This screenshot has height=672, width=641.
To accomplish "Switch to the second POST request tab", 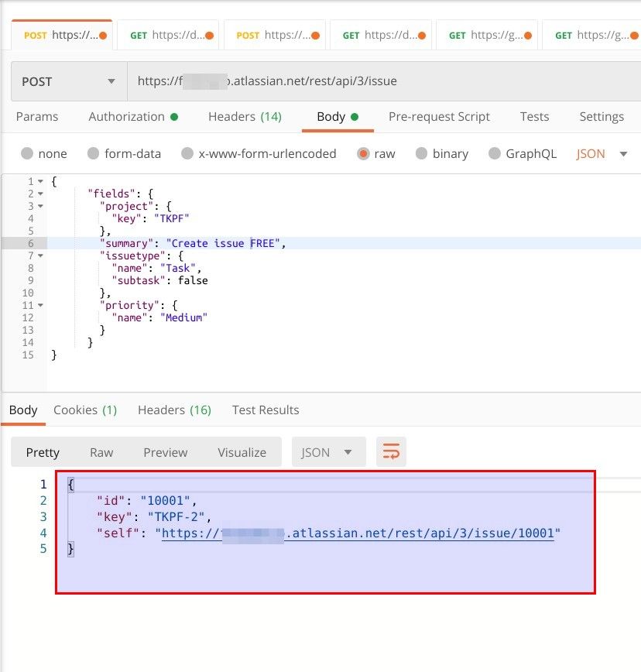I will [x=275, y=35].
